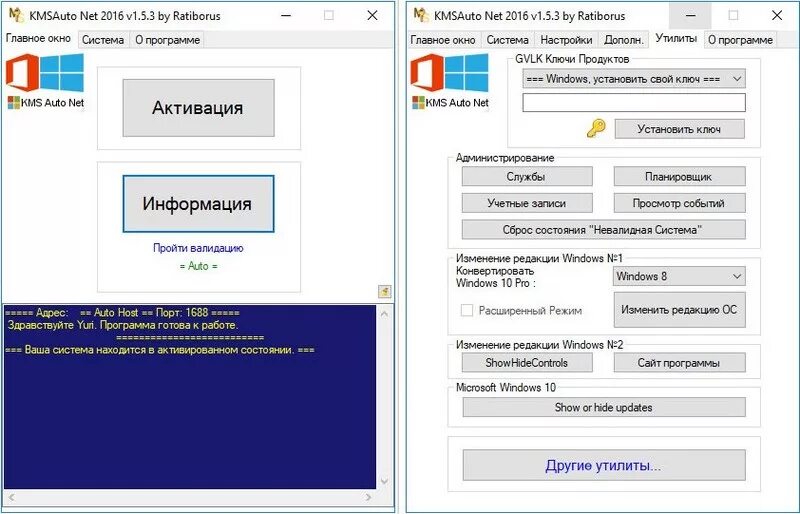Open Просмотр событий button
800x514 pixels.
(679, 203)
